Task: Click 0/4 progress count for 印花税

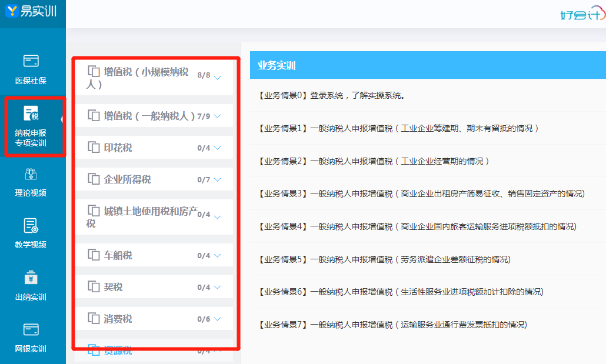Action: pos(204,148)
